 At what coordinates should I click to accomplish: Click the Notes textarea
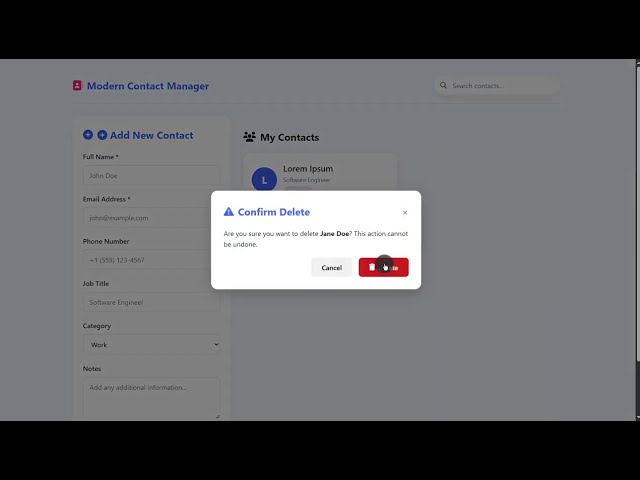(151, 398)
